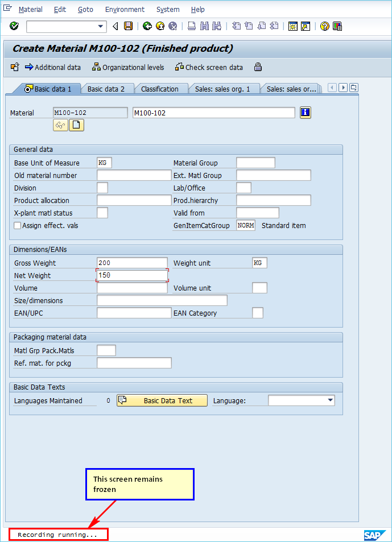This screenshot has height=542, width=392.
Task: Click the red Cancel icon in toolbar
Action: pos(172,26)
